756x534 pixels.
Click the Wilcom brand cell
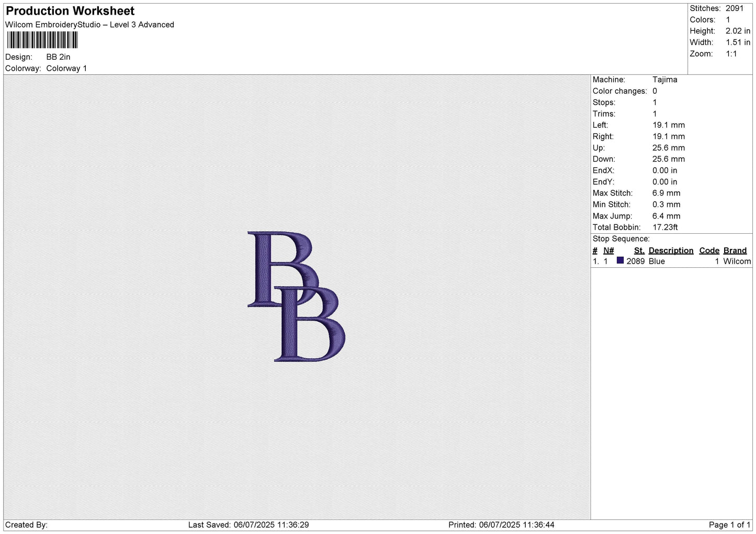coord(737,262)
